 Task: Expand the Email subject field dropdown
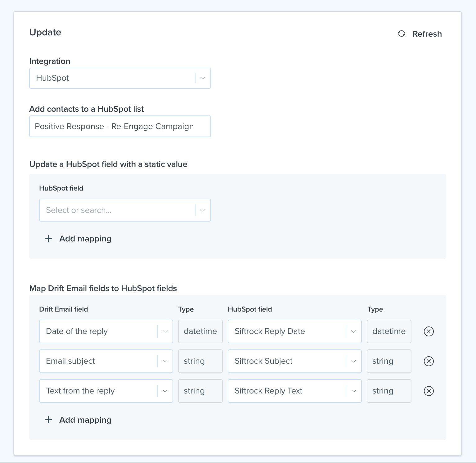click(106, 361)
